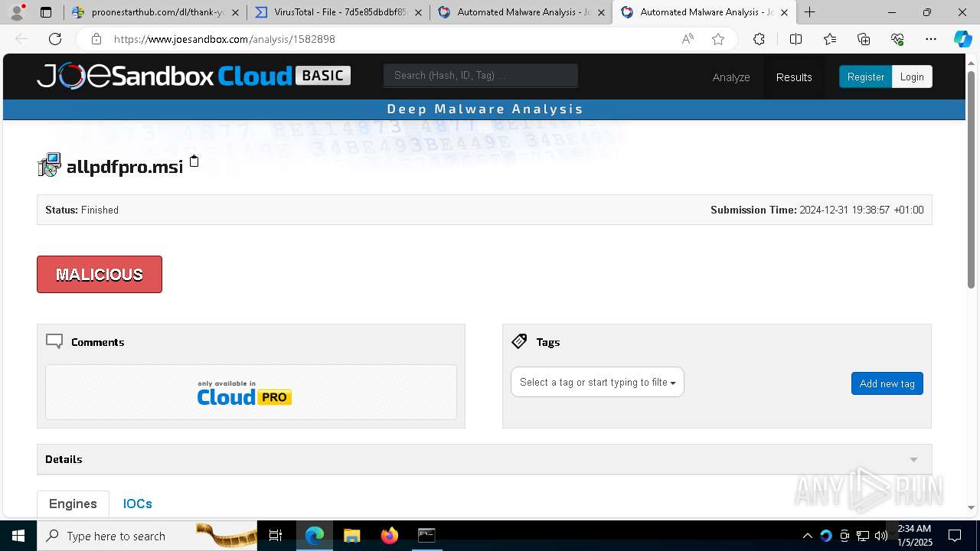
Task: Open Edge Settings and more menu
Action: pos(931,39)
